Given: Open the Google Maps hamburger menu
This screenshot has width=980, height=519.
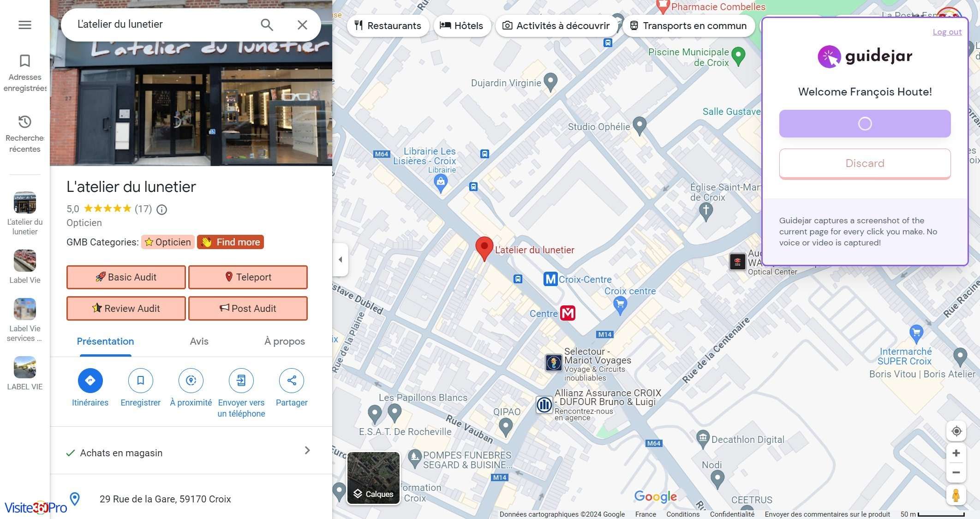Looking at the screenshot, I should 25,24.
